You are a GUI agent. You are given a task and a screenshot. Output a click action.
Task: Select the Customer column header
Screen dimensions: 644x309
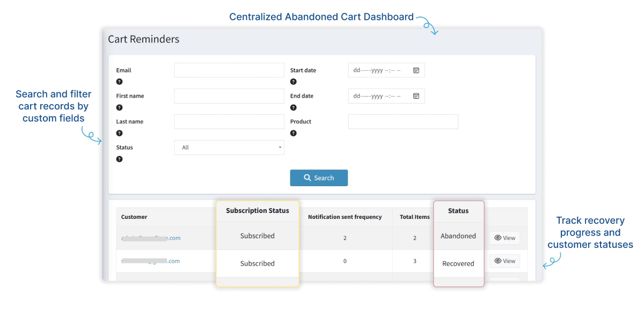click(134, 217)
